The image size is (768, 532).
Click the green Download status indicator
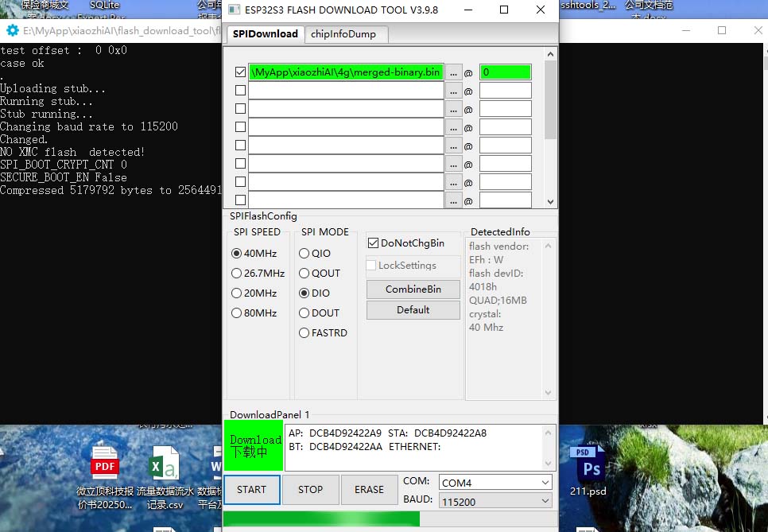pos(254,445)
